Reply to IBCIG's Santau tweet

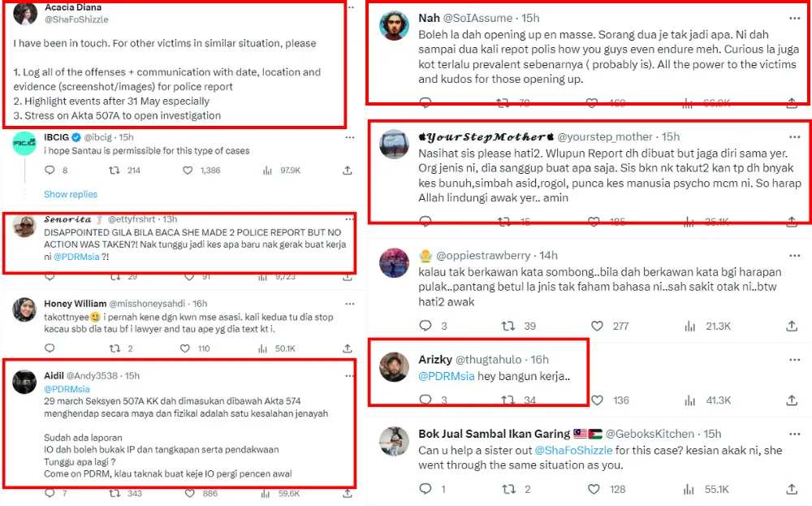tap(50, 171)
